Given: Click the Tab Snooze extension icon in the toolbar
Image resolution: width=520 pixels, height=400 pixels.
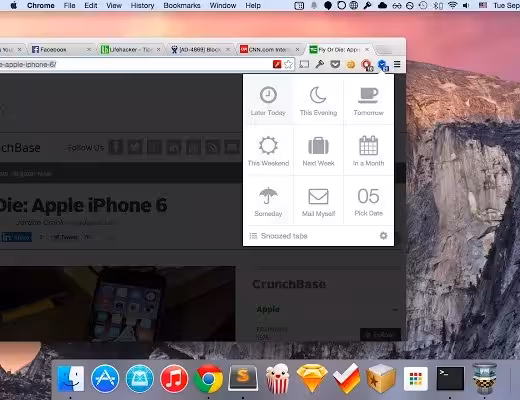Looking at the screenshot, I should coord(382,65).
